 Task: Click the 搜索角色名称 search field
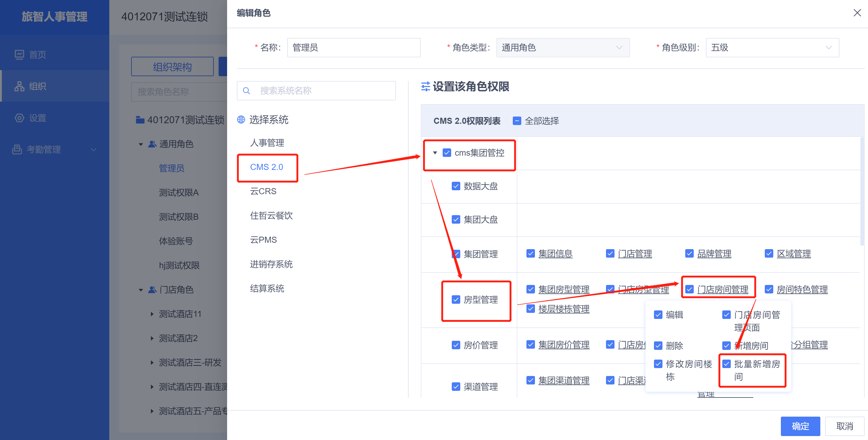pyautogui.click(x=179, y=92)
